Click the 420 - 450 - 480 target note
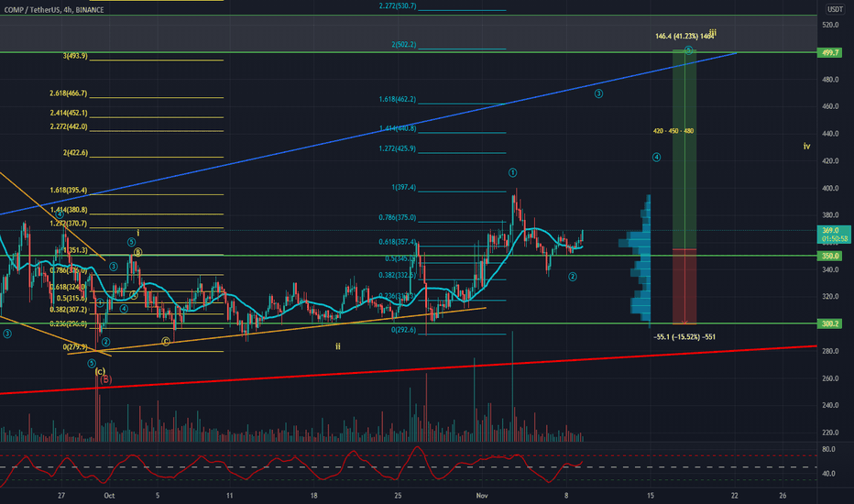This screenshot has height=504, width=854. pyautogui.click(x=673, y=131)
